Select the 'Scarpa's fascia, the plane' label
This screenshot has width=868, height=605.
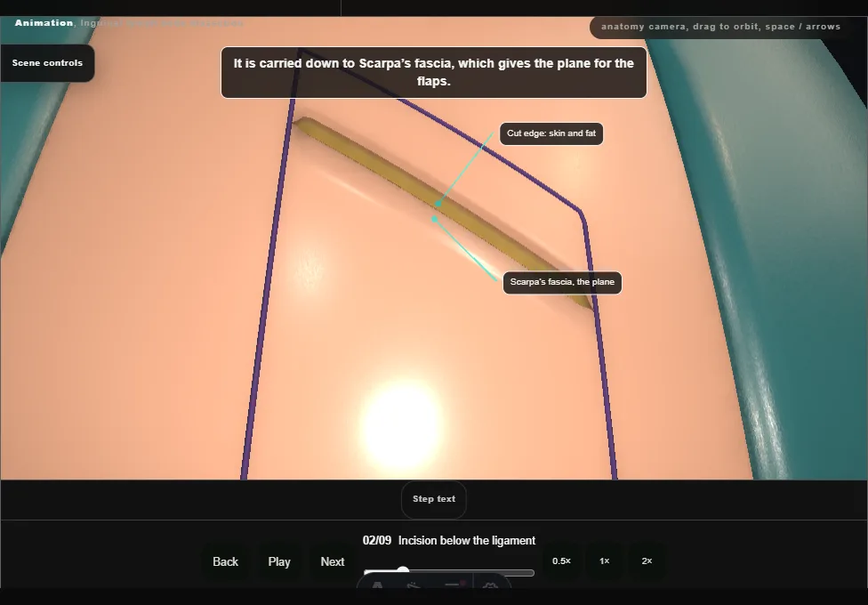[562, 283]
